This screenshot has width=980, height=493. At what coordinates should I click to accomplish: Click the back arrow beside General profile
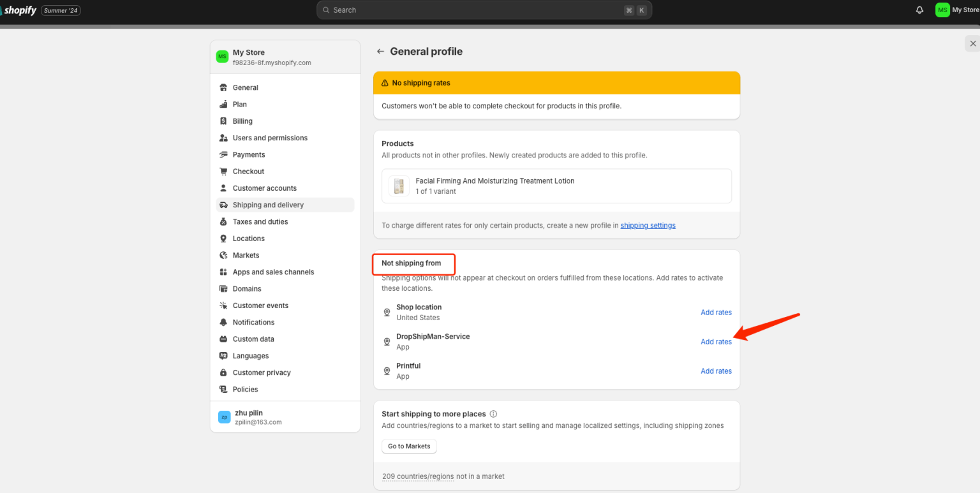coord(380,52)
